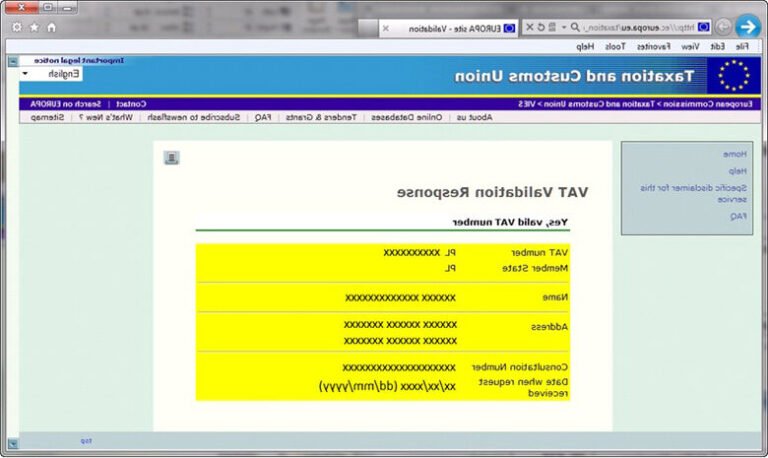Open the File menu

(742, 47)
